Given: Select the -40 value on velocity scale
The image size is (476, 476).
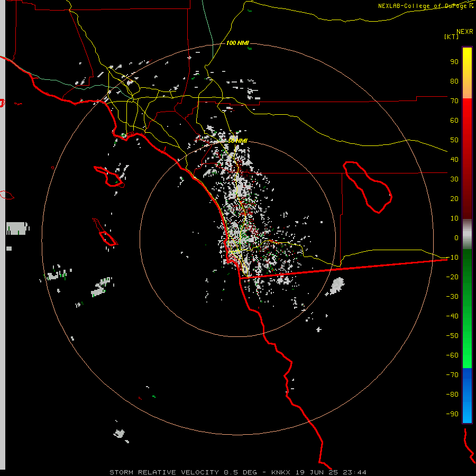Looking at the screenshot, I should coord(452,316).
